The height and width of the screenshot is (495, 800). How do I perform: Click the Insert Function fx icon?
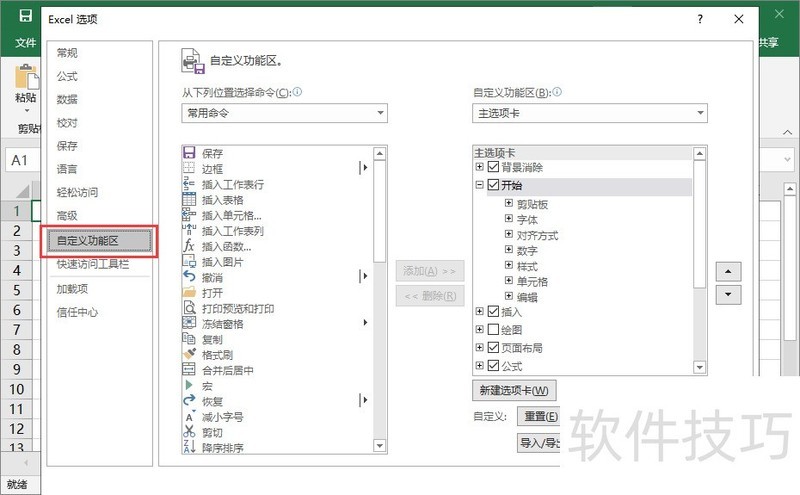(x=189, y=245)
